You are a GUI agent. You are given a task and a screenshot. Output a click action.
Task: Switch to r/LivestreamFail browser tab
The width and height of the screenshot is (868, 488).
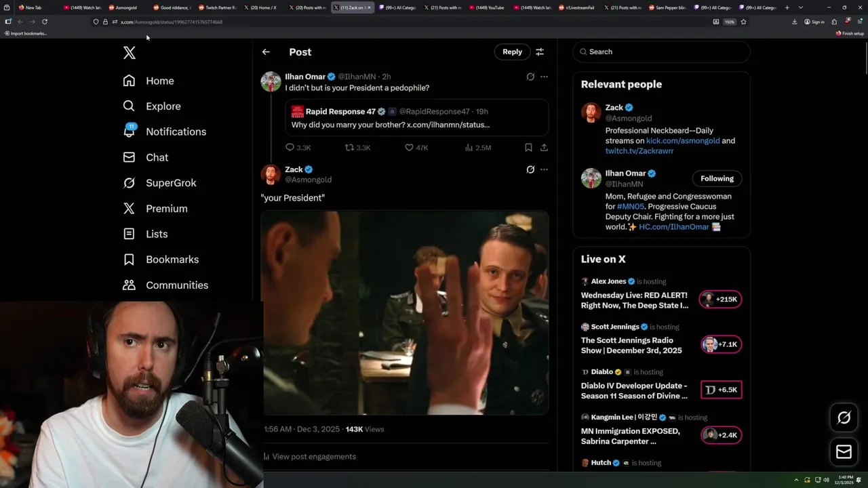pos(576,7)
